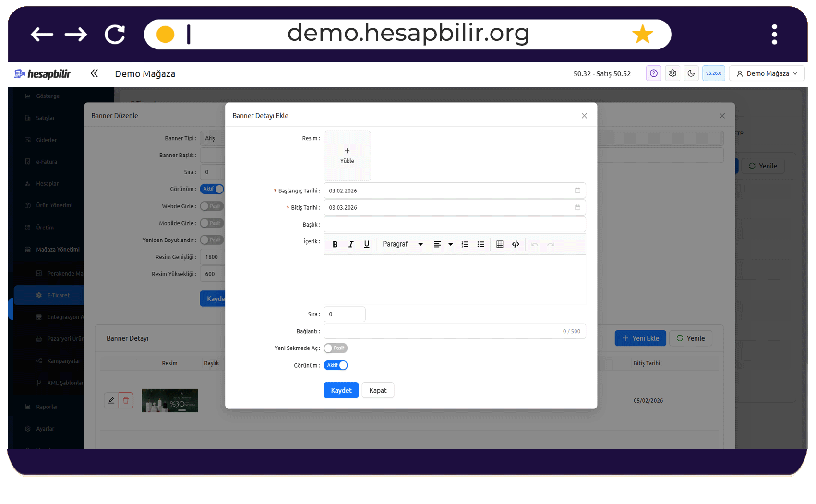This screenshot has width=816, height=504.
Task: Toggle Webde Gizle switch
Action: pos(212,206)
